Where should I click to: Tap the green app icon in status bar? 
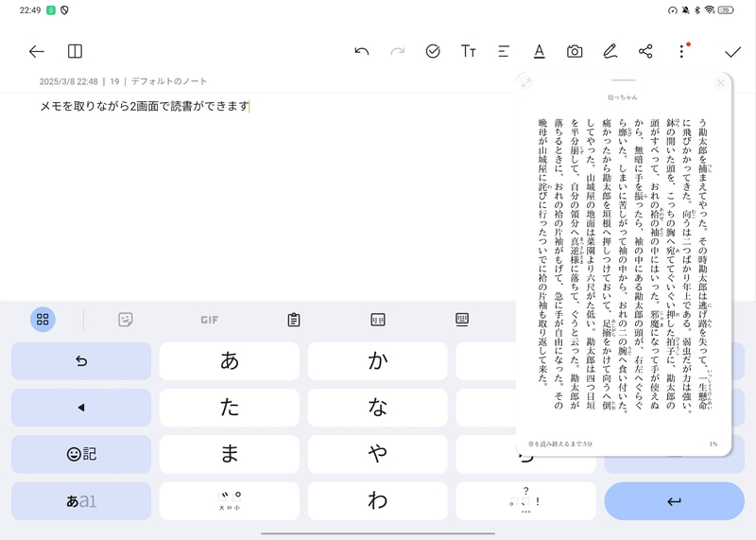51,10
